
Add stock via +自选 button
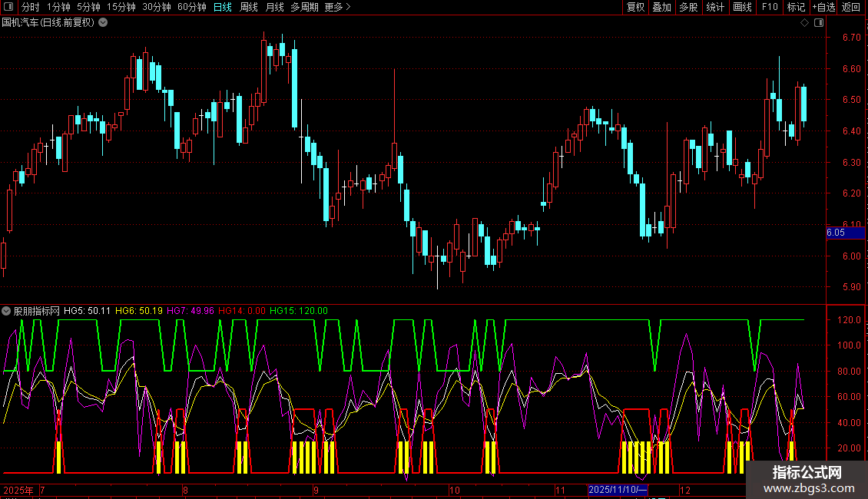(823, 7)
